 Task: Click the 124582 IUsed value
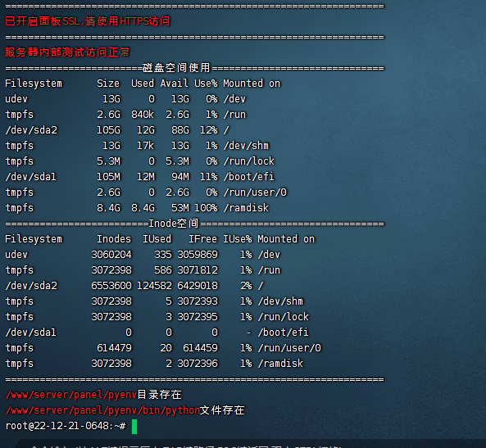click(x=154, y=286)
